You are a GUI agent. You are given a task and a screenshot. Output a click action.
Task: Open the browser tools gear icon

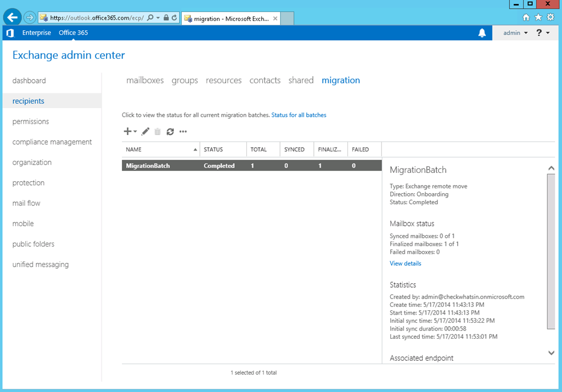click(550, 17)
